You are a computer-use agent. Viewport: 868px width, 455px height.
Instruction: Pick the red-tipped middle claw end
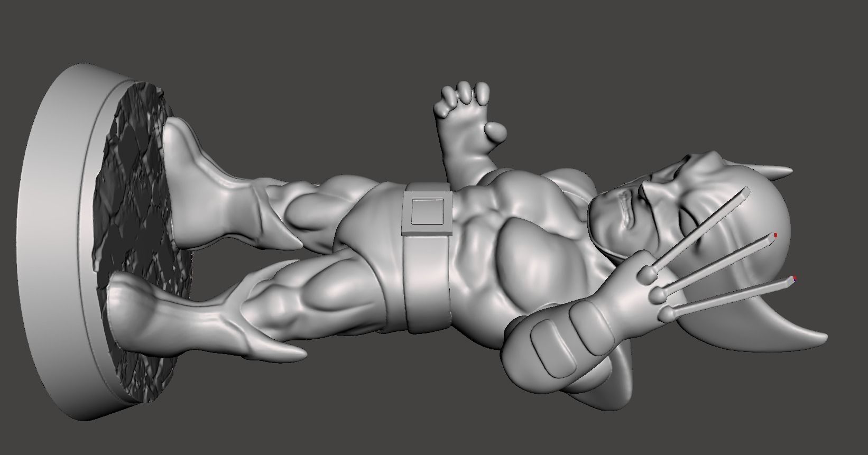pos(775,235)
